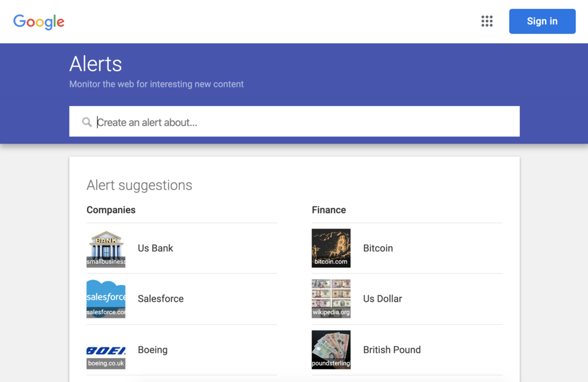Click the Companies section header

pyautogui.click(x=111, y=210)
